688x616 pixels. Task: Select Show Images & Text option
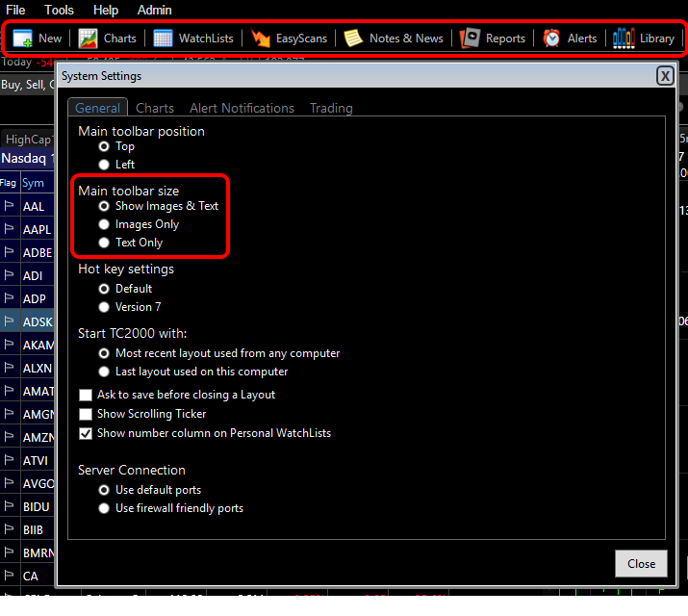(x=104, y=206)
